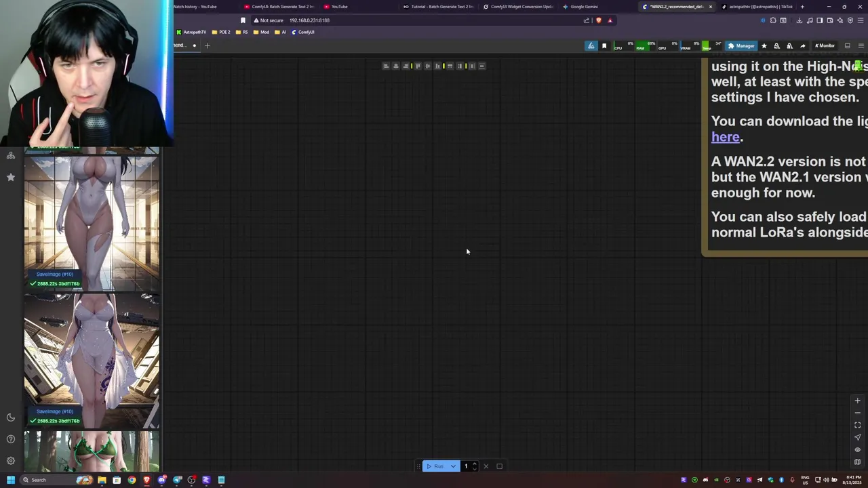Image resolution: width=868 pixels, height=488 pixels.
Task: Open File Explorer from the taskbar
Action: click(102, 480)
